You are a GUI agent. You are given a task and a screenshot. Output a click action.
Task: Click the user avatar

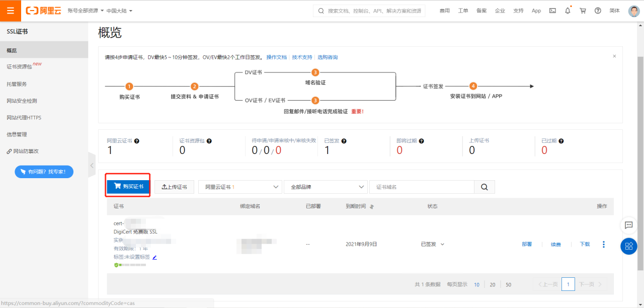633,10
